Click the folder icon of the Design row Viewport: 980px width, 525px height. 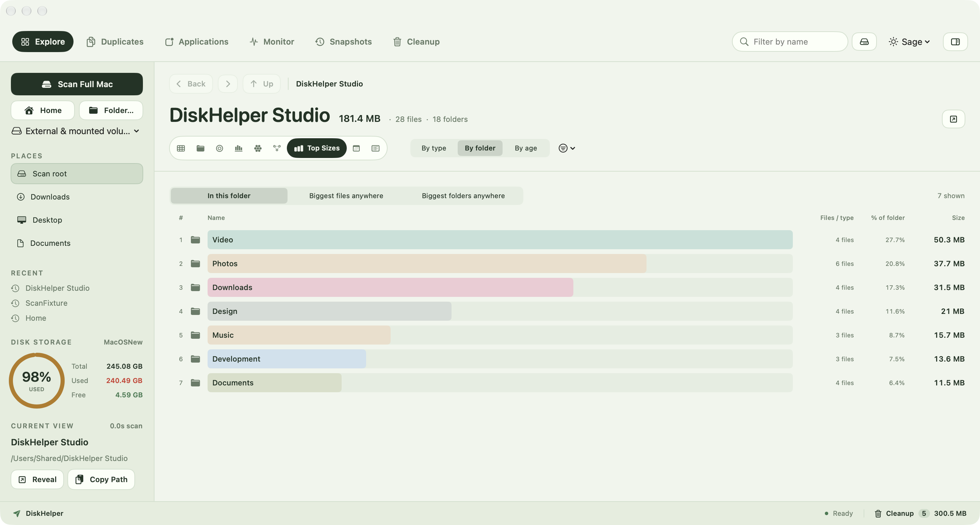(195, 311)
